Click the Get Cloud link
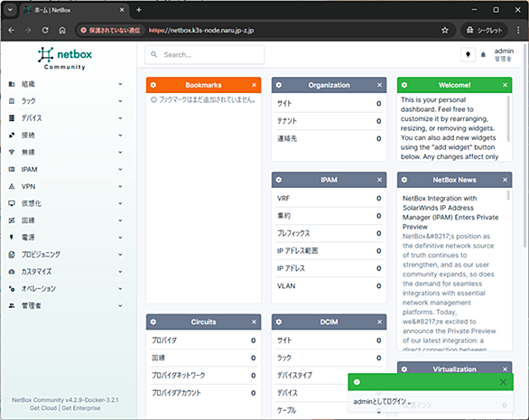 click(x=42, y=408)
